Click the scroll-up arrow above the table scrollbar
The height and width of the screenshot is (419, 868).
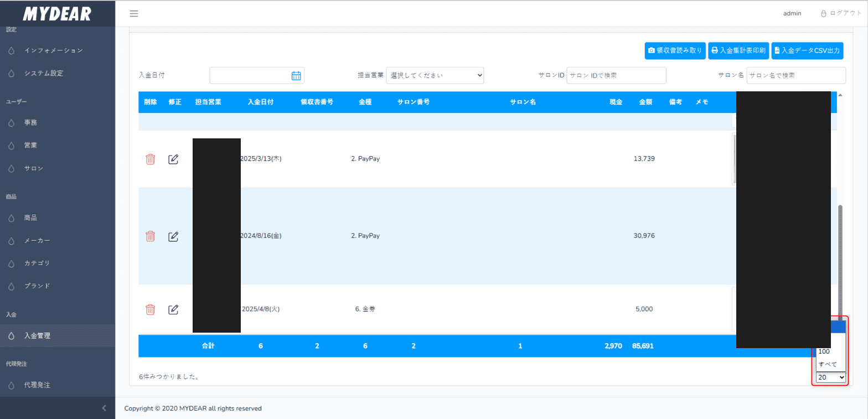tap(840, 95)
